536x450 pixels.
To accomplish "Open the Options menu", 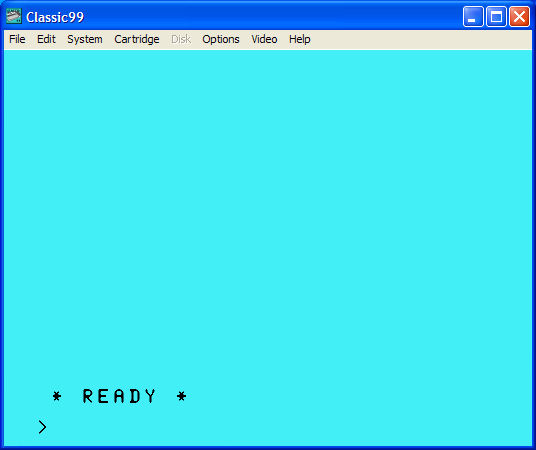I will pos(221,39).
